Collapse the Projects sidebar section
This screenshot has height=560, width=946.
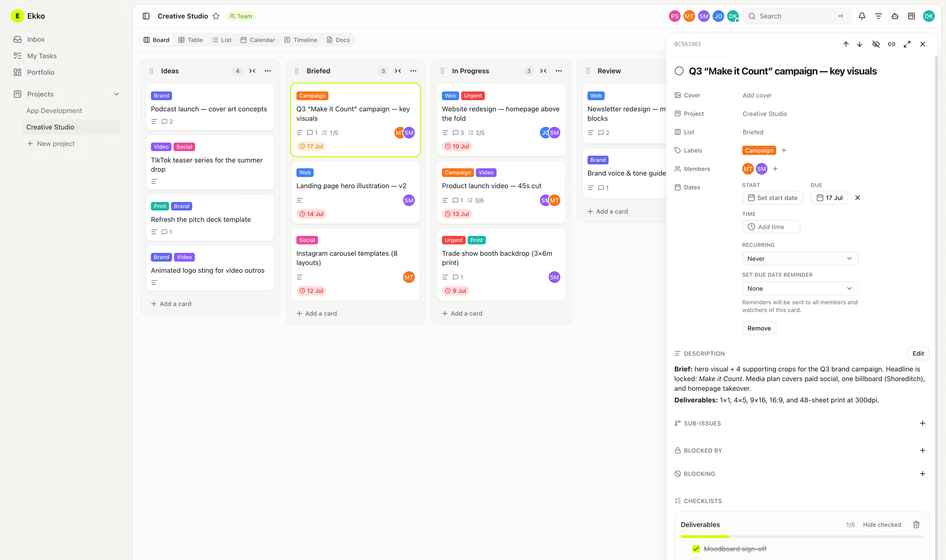[x=117, y=94]
